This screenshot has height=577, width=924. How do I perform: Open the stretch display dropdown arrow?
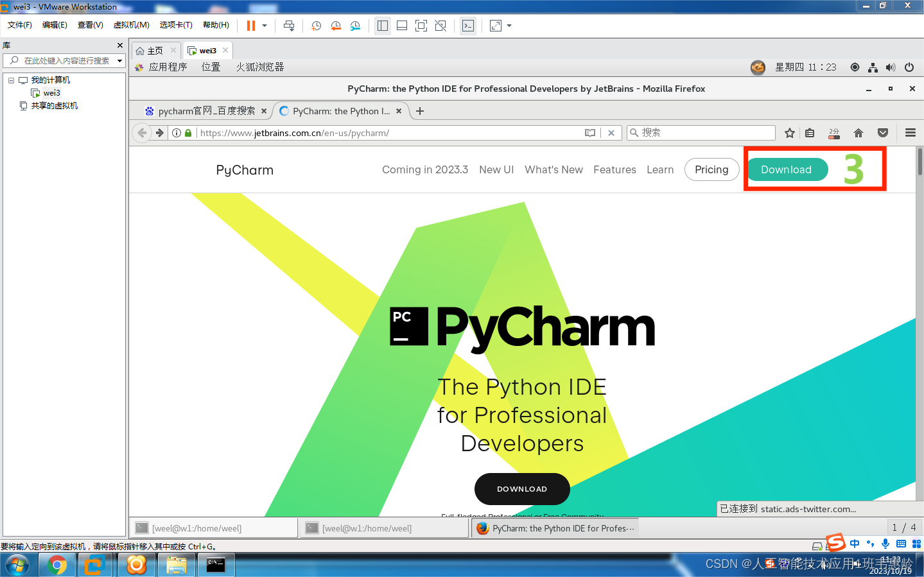coord(510,26)
